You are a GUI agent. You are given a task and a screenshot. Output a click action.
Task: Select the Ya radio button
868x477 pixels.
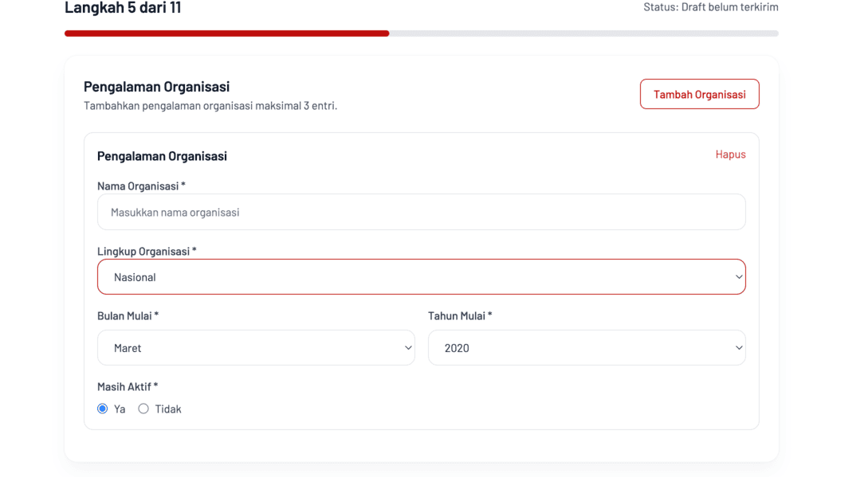103,409
